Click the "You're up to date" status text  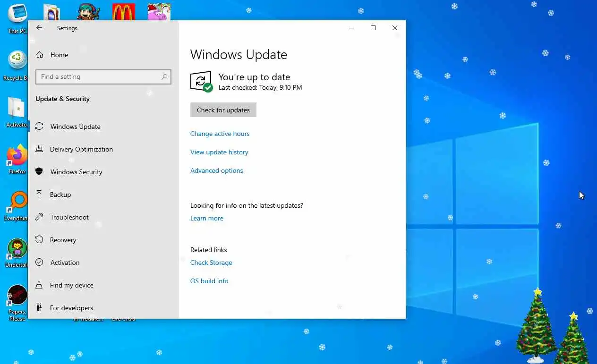tap(254, 77)
